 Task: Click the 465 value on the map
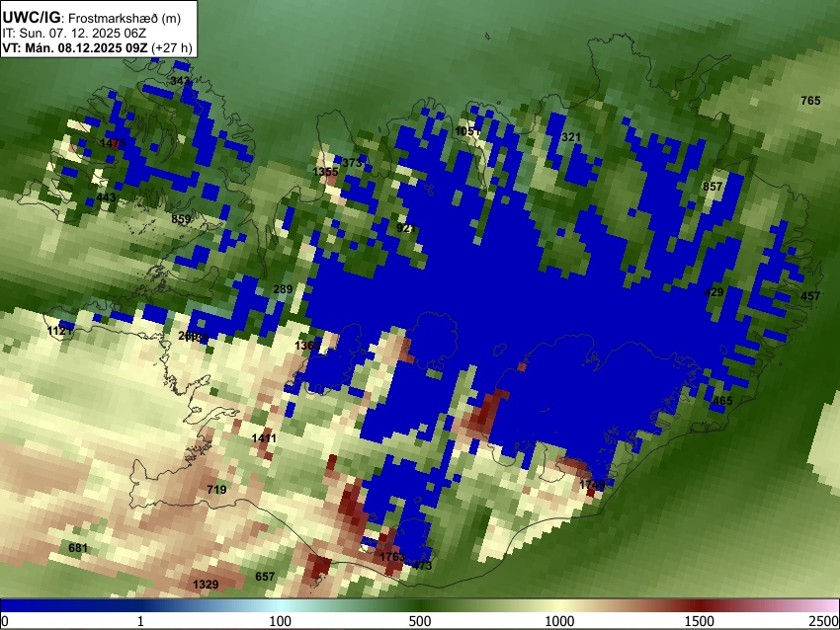(722, 400)
